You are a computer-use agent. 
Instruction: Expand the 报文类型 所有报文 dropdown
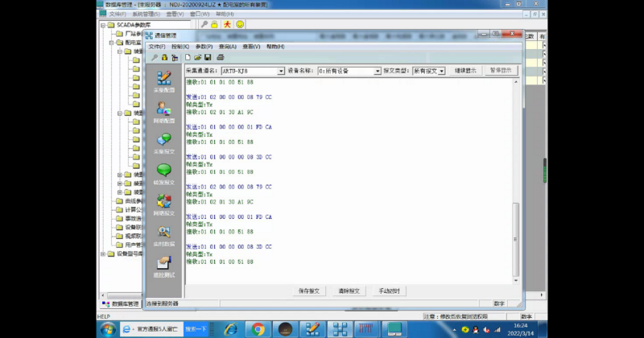click(x=441, y=71)
